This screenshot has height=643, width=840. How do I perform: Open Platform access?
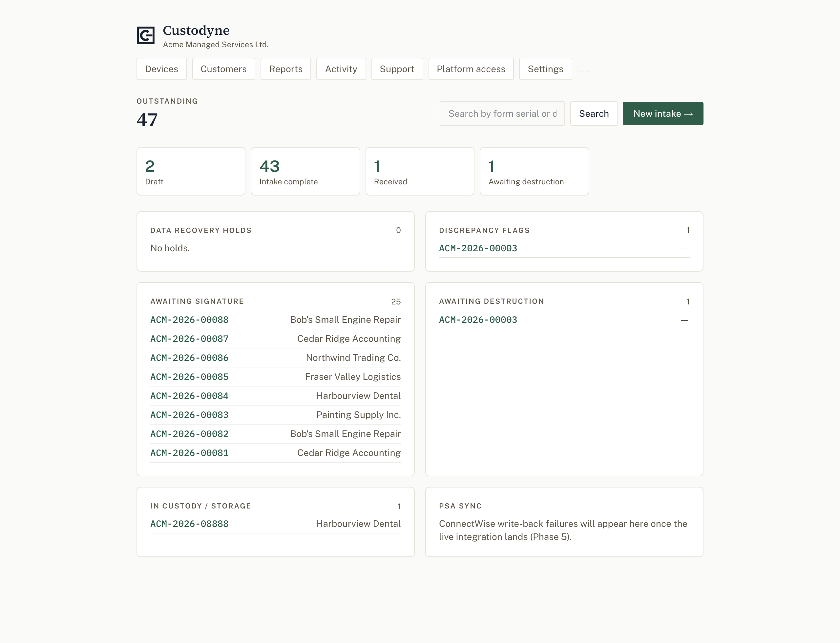pyautogui.click(x=471, y=69)
